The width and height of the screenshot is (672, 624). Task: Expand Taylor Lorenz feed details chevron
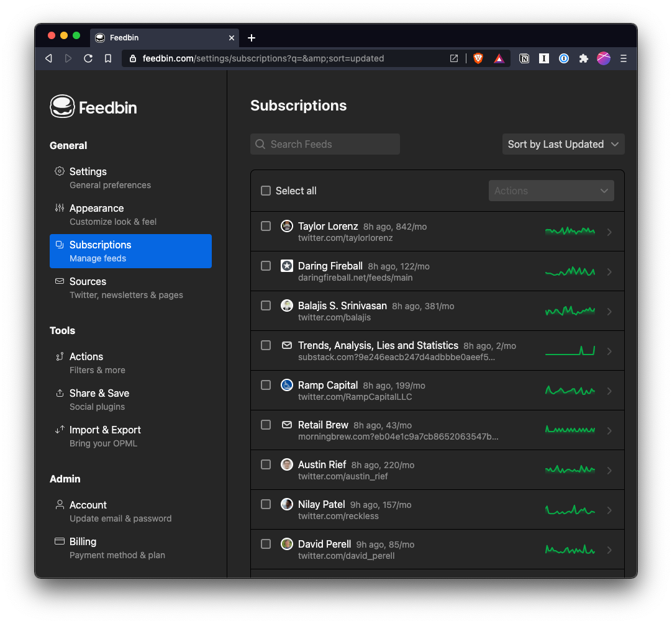609,232
